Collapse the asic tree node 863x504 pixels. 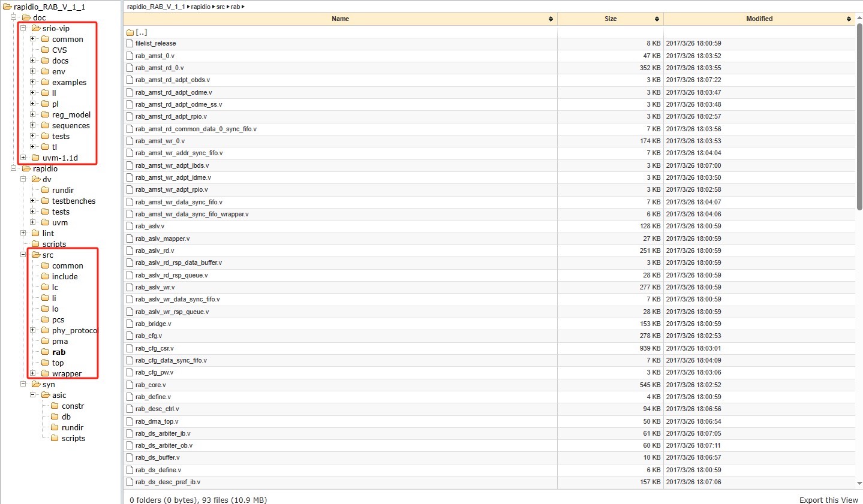(33, 395)
